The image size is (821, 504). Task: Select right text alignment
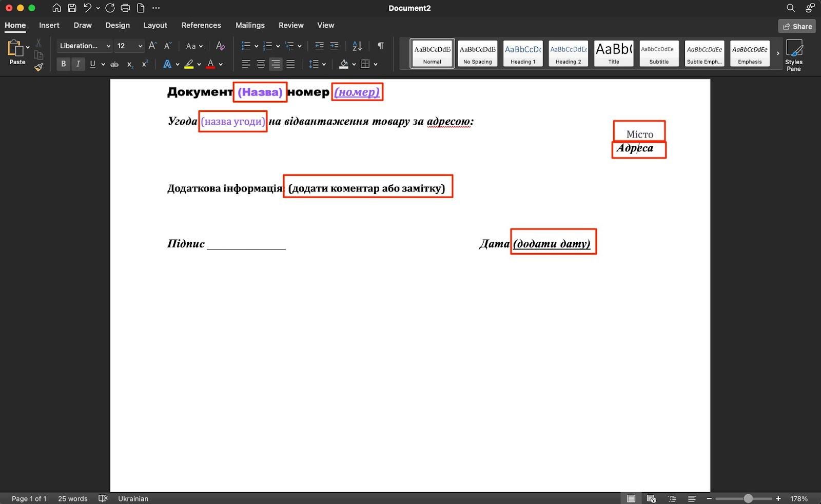click(x=276, y=64)
